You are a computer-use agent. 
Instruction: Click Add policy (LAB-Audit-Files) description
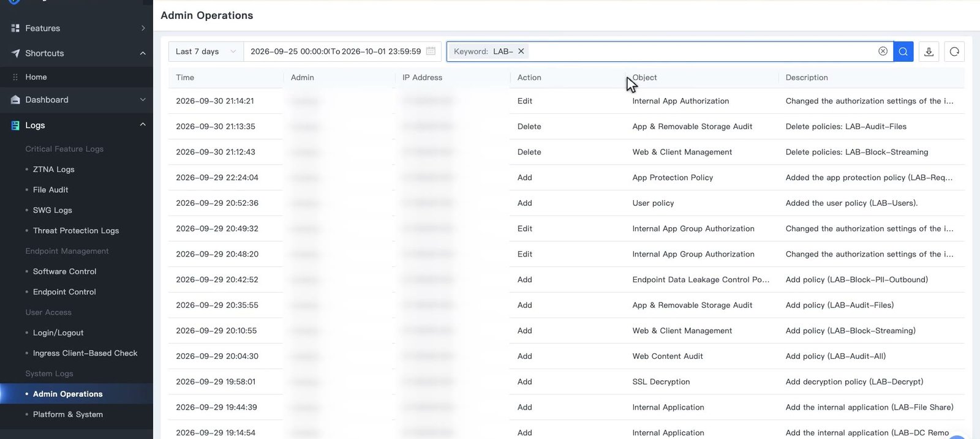[x=840, y=305]
